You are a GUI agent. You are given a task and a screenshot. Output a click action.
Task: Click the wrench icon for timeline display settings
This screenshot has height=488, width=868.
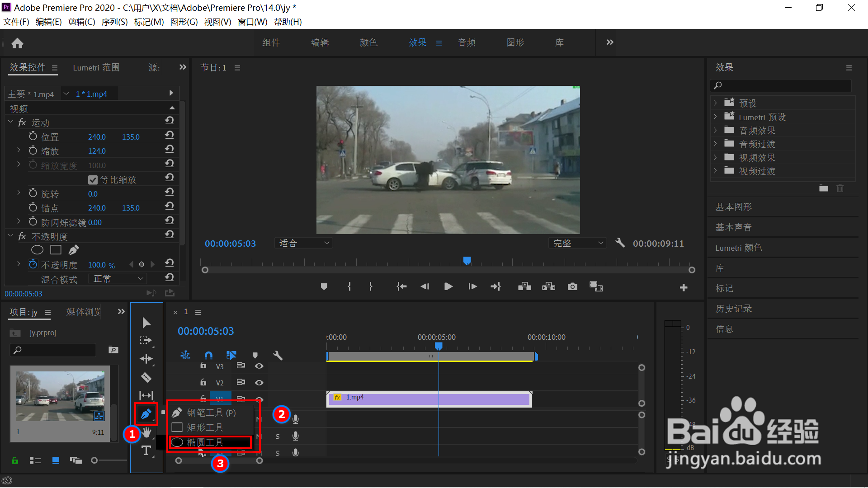[278, 355]
